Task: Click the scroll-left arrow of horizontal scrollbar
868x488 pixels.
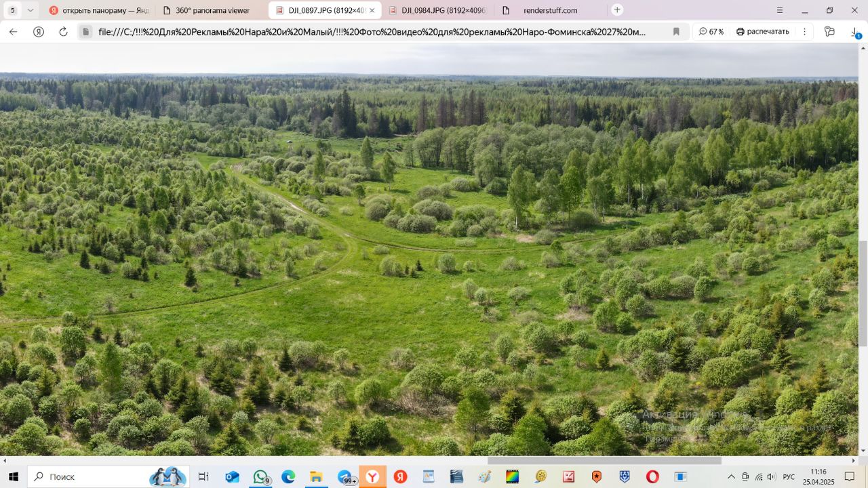Action: 5,461
